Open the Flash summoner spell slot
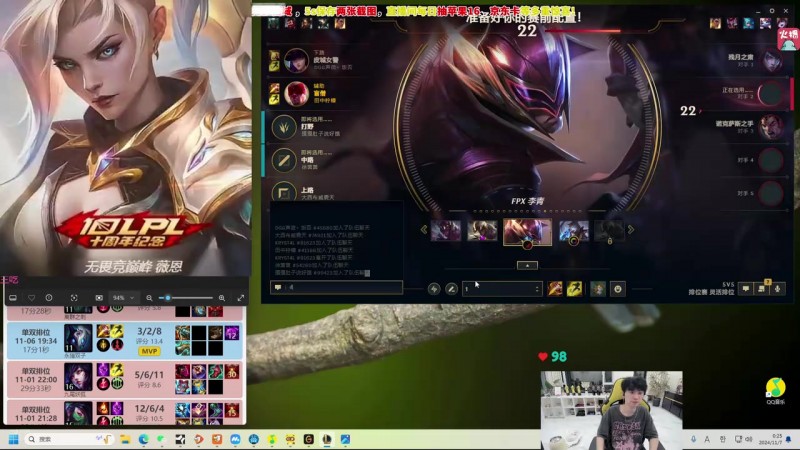The width and height of the screenshot is (800, 450). click(574, 288)
